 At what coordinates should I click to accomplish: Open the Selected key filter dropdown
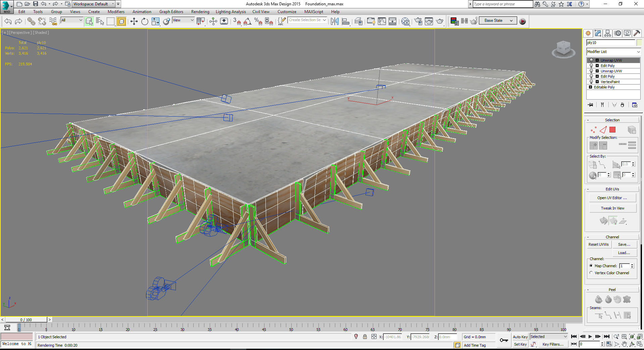[x=549, y=337]
